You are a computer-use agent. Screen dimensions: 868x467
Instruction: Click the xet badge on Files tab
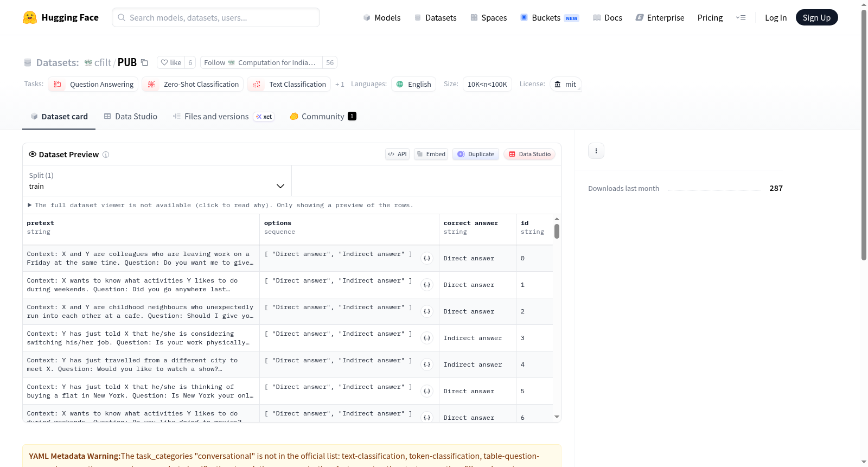coord(264,117)
